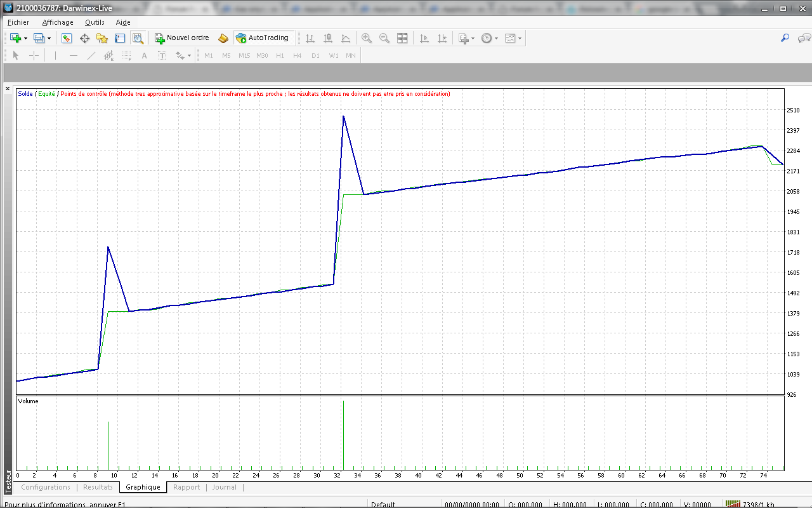Screen dimensions: 812x508
Task: Toggle the Terminal panel icon
Action: [x=120, y=38]
